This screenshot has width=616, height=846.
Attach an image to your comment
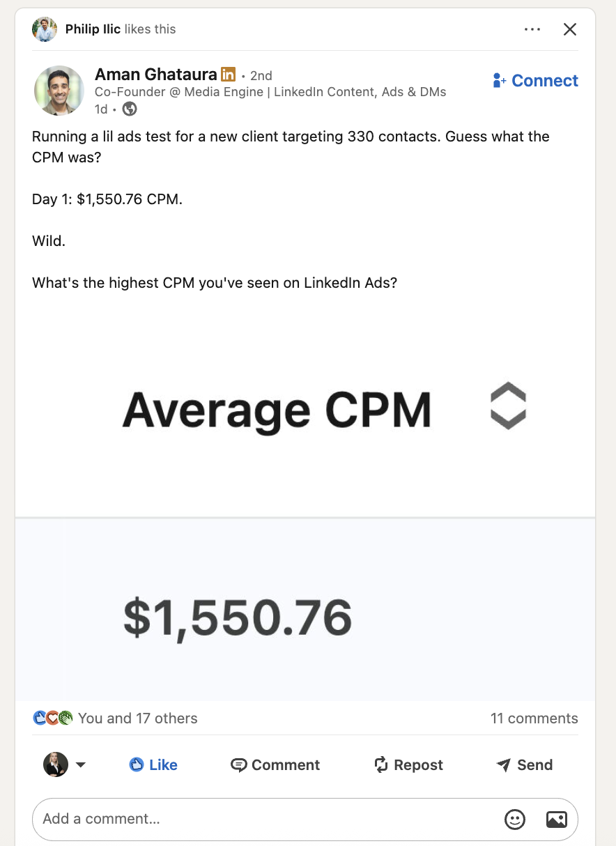pos(557,820)
